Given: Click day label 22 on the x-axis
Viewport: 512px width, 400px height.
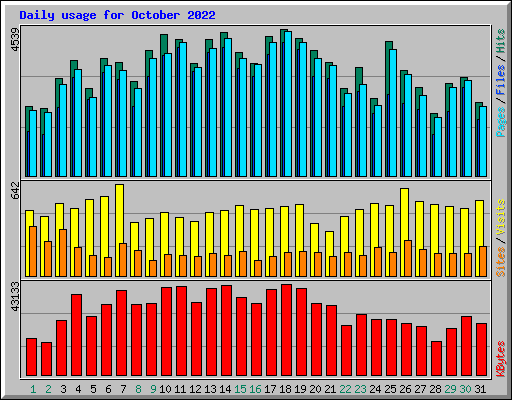Looking at the screenshot, I should [345, 389].
